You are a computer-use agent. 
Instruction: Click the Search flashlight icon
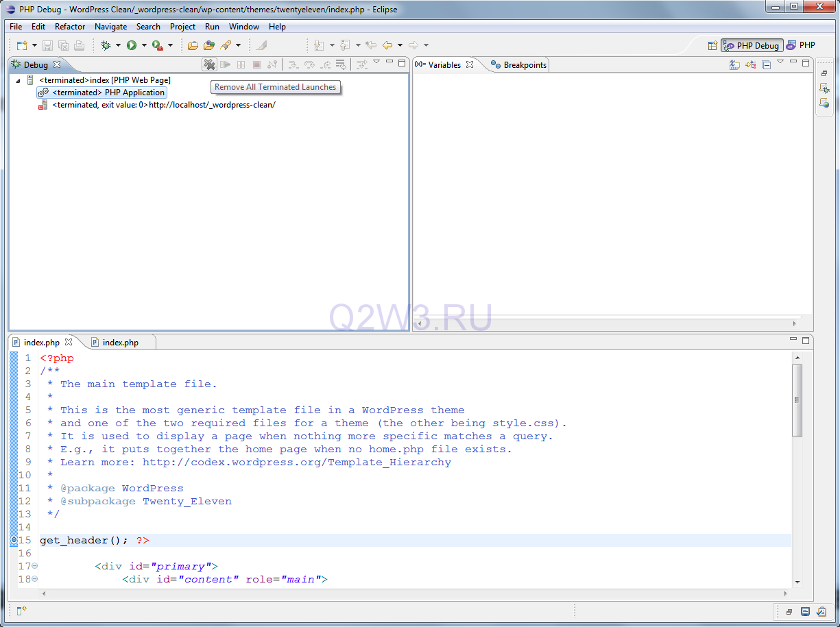[226, 45]
